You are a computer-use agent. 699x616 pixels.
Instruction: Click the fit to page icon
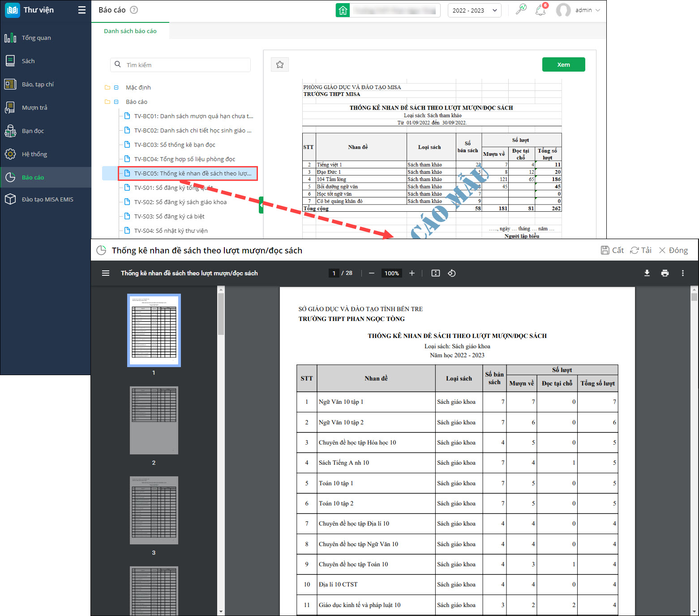(435, 273)
